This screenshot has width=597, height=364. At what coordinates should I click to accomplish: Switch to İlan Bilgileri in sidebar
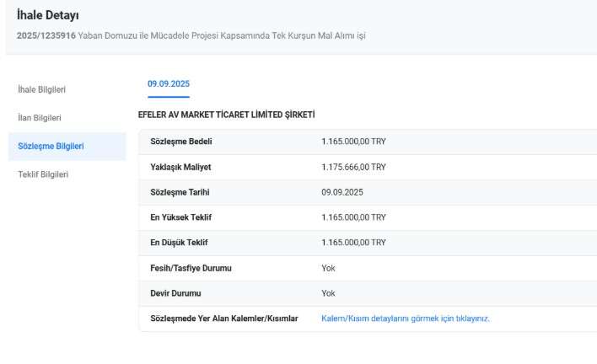(40, 118)
